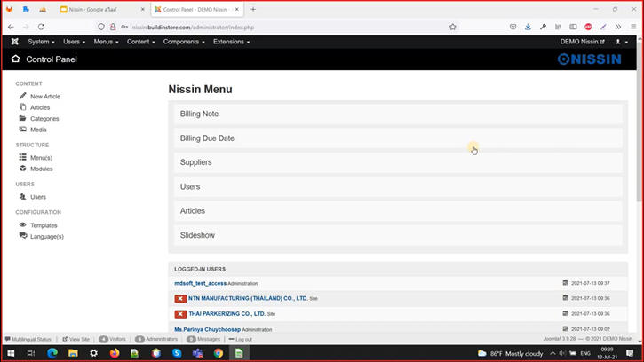Screen dimensions: 644x362
Task: Click the browser back arrow
Action: click(x=11, y=28)
